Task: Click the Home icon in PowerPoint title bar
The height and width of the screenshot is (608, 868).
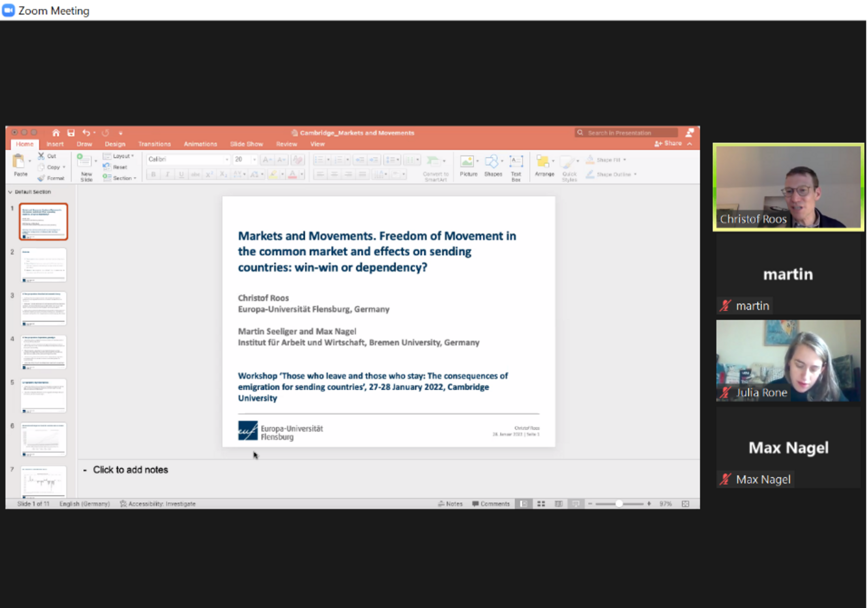Action: (x=56, y=133)
